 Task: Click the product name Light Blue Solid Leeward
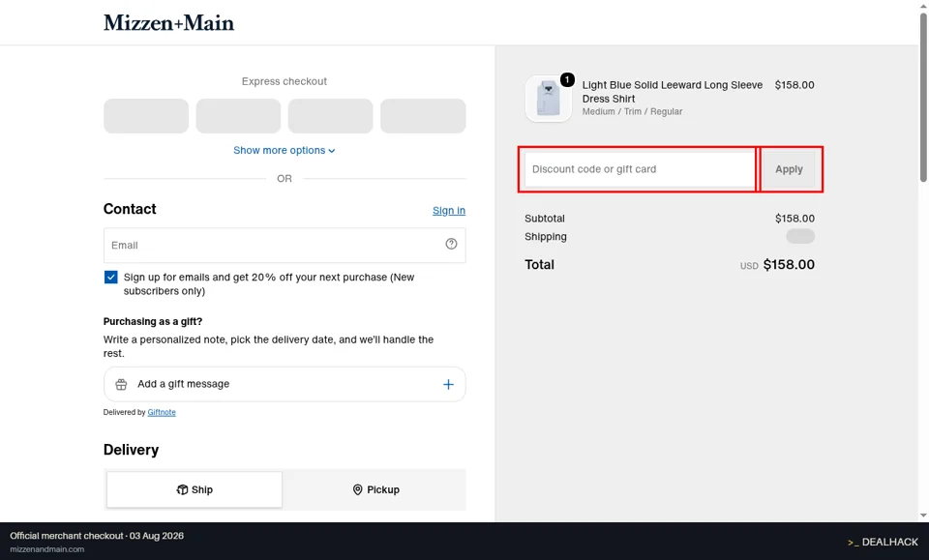click(x=673, y=92)
